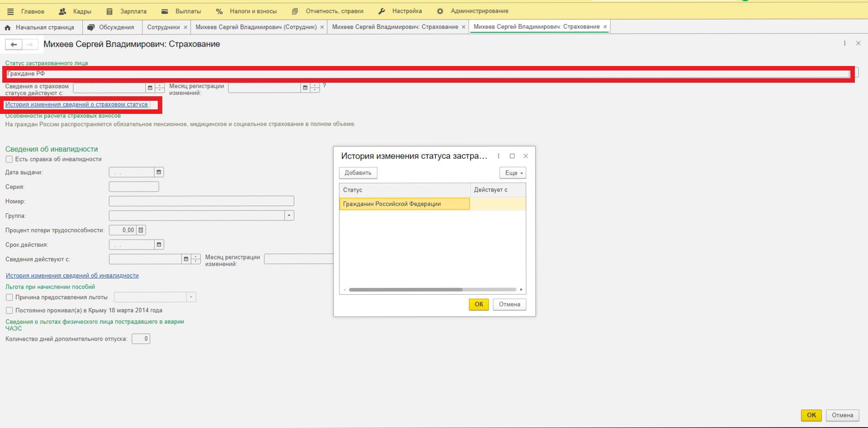Viewport: 868px width, 428px height.
Task: Click the back navigation arrow icon
Action: coord(14,44)
